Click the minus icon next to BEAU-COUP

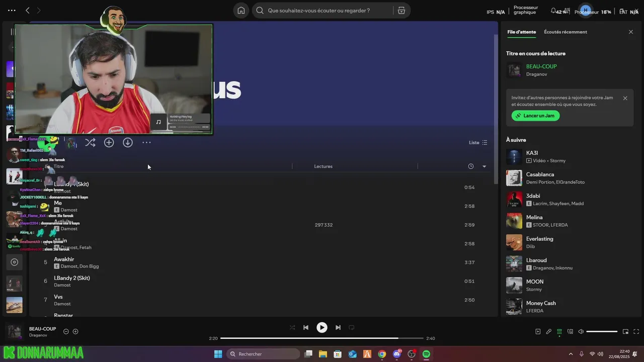click(x=66, y=331)
